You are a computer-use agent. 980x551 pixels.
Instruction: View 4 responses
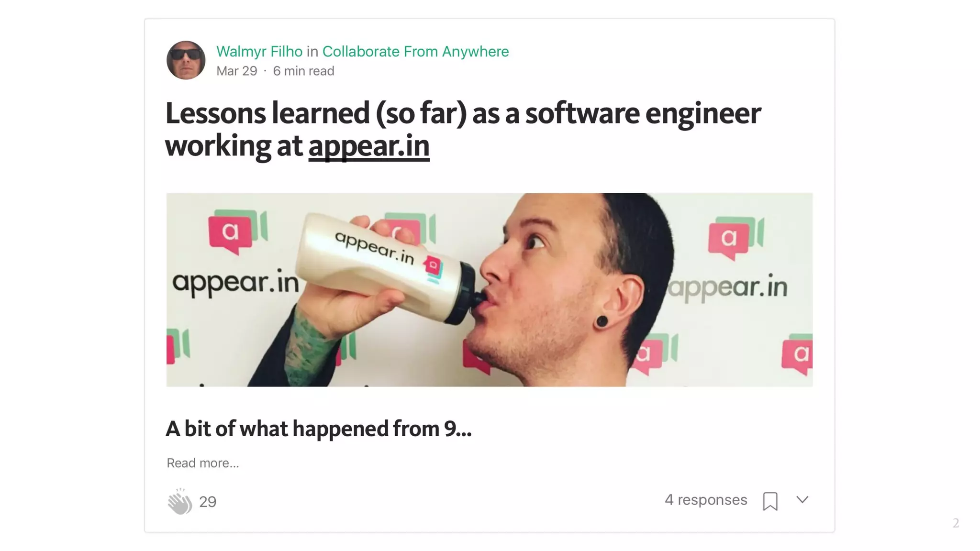click(706, 500)
